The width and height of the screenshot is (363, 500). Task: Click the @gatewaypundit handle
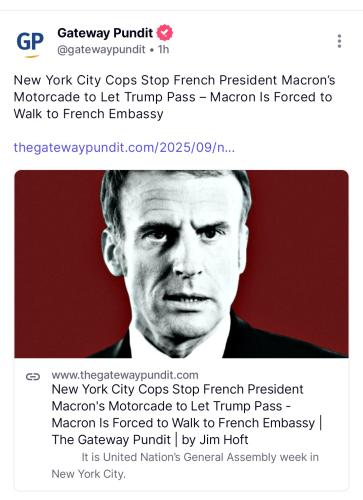(101, 49)
